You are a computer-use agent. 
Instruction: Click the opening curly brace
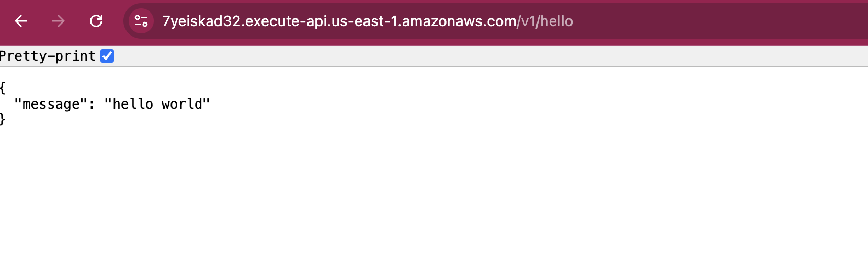pos(3,87)
